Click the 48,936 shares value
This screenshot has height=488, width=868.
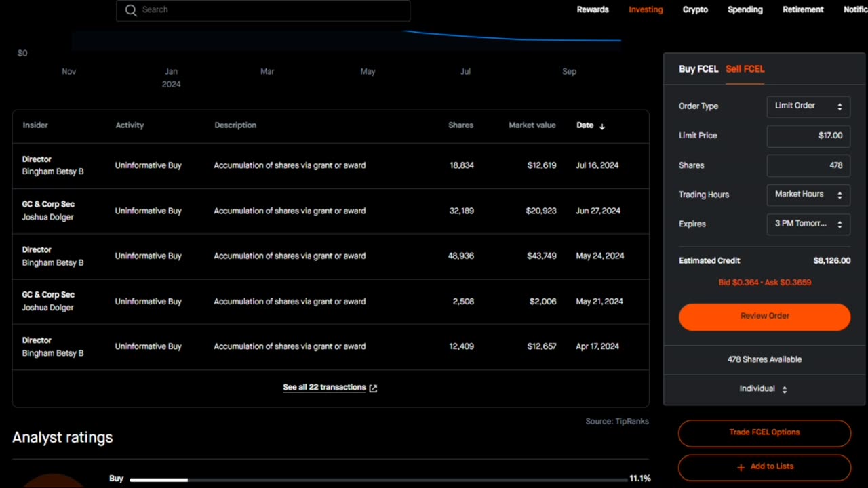point(461,256)
